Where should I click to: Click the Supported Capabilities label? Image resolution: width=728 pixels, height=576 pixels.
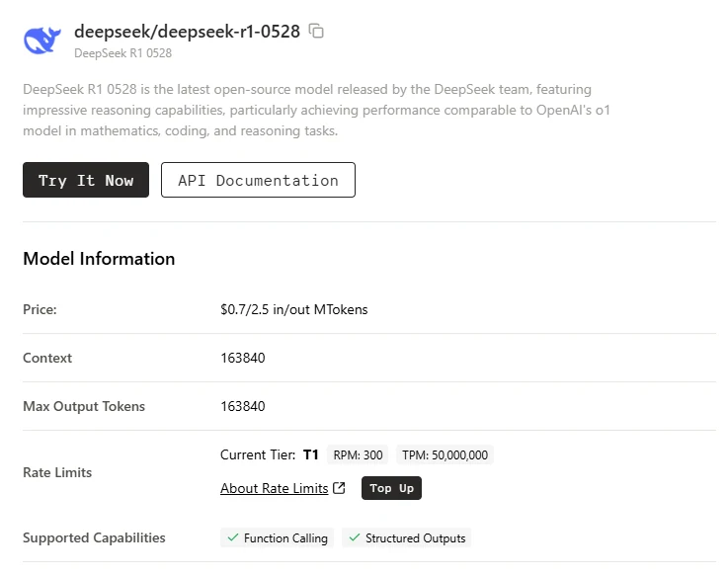[x=94, y=537]
